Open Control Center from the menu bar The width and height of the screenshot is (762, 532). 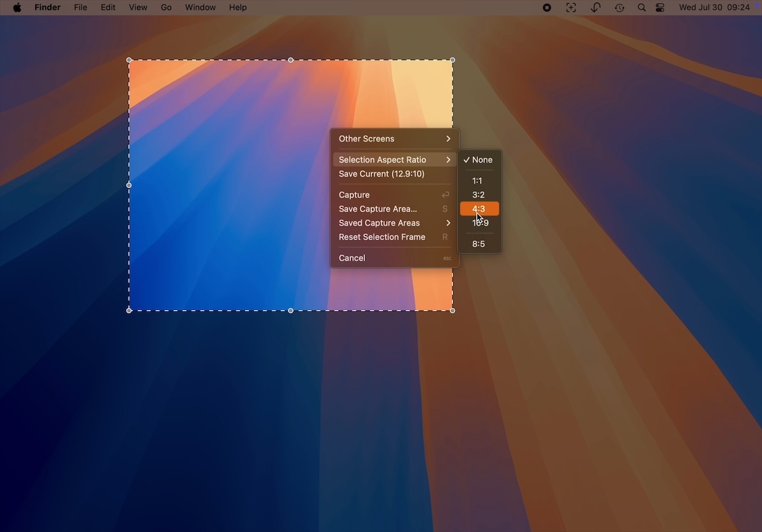click(x=660, y=8)
